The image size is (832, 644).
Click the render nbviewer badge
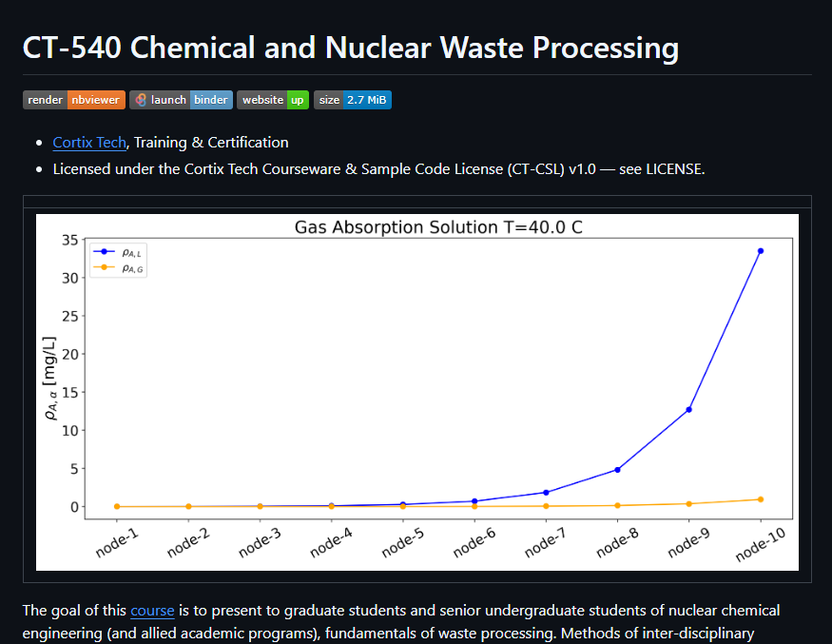tap(73, 100)
